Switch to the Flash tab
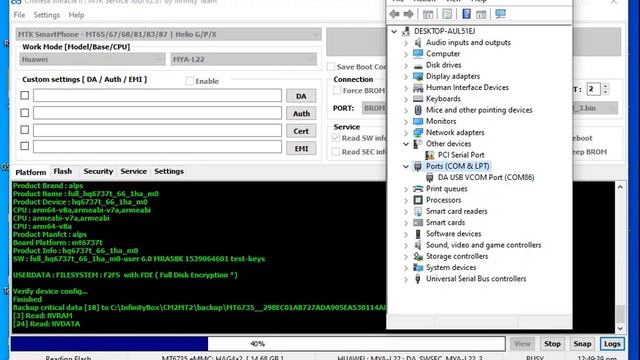This screenshot has height=360, width=640. [x=62, y=171]
